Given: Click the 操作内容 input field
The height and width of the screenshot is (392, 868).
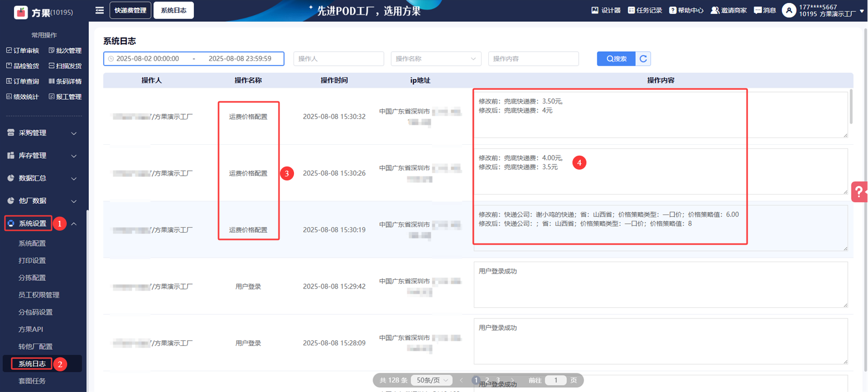Looking at the screenshot, I should [533, 59].
